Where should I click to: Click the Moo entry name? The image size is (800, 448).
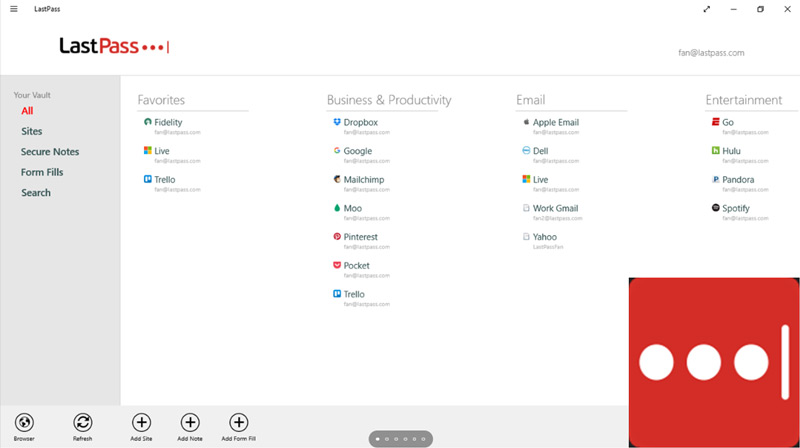click(353, 208)
